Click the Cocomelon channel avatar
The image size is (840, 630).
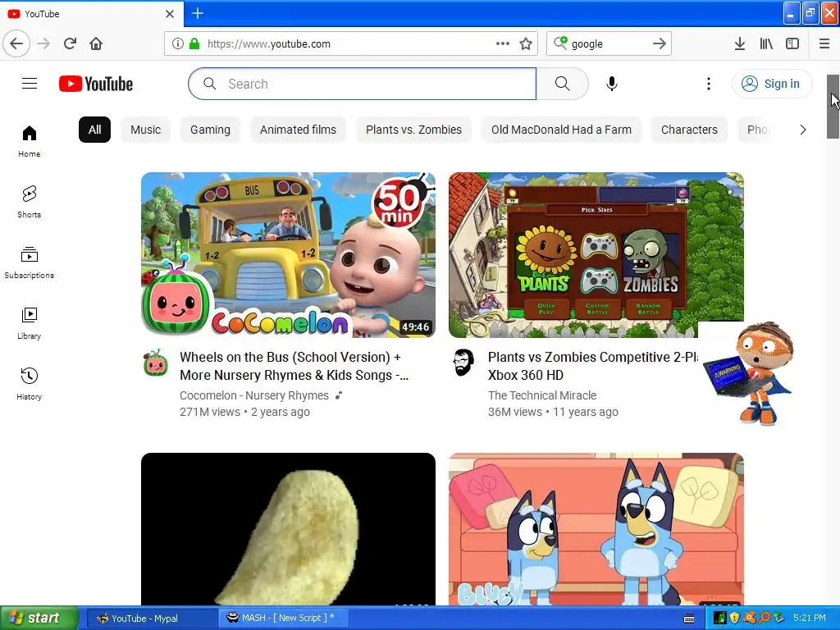155,363
